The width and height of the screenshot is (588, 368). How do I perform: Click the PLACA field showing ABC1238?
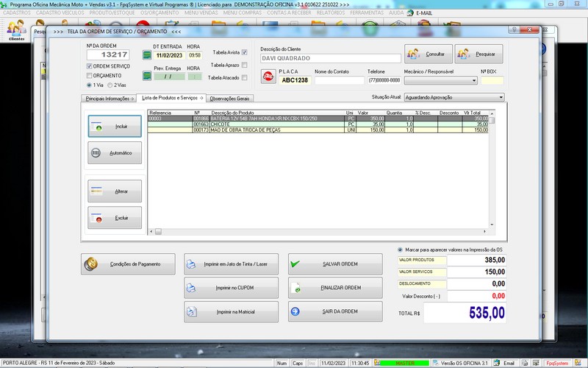pyautogui.click(x=295, y=80)
